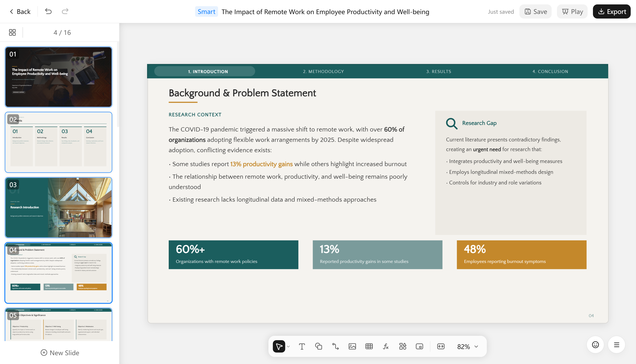Select bullet Employs longitudinal mixed-methods design
The width and height of the screenshot is (636, 364).
[x=500, y=172]
